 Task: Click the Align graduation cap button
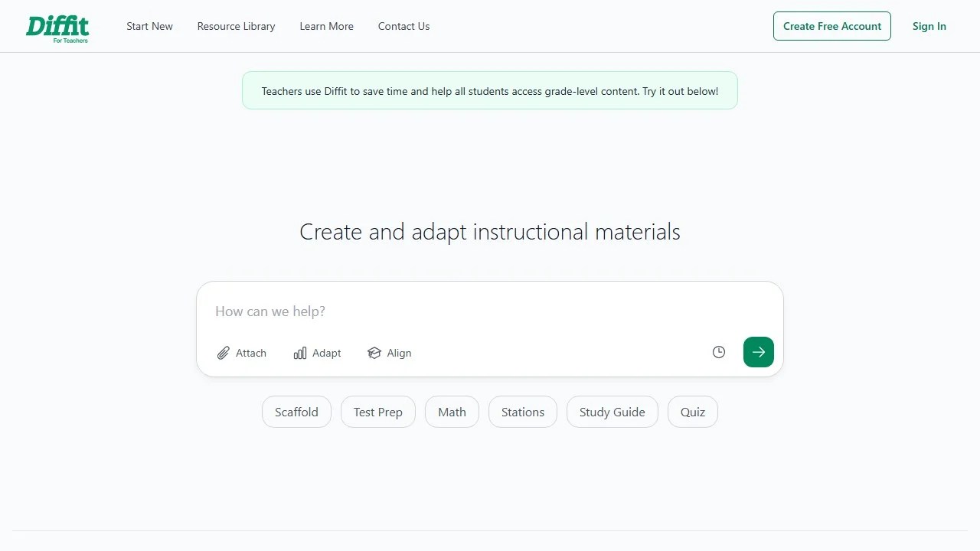click(390, 353)
